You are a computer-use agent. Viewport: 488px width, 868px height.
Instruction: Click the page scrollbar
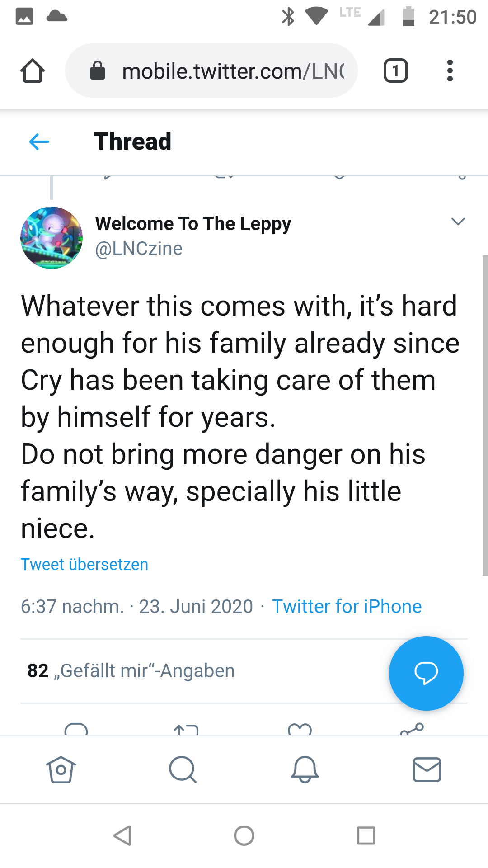pos(485,416)
